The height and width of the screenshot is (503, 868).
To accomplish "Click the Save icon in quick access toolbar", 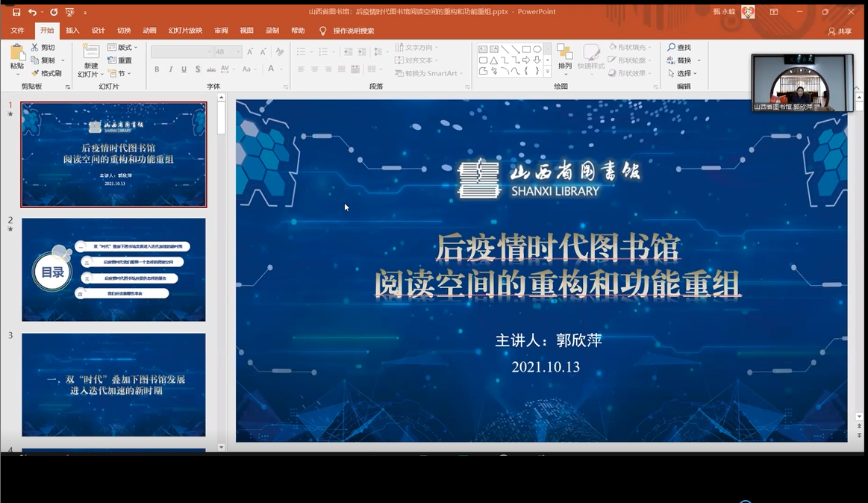I will 16,12.
